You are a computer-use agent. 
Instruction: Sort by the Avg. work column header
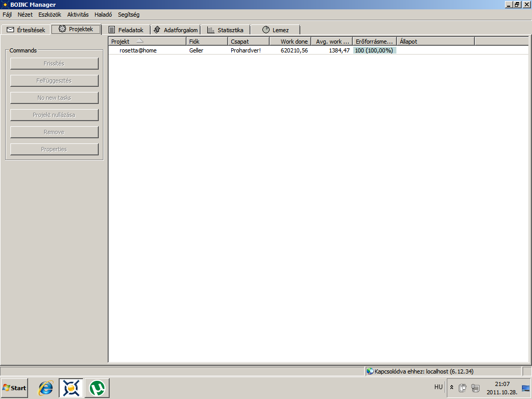click(x=332, y=42)
